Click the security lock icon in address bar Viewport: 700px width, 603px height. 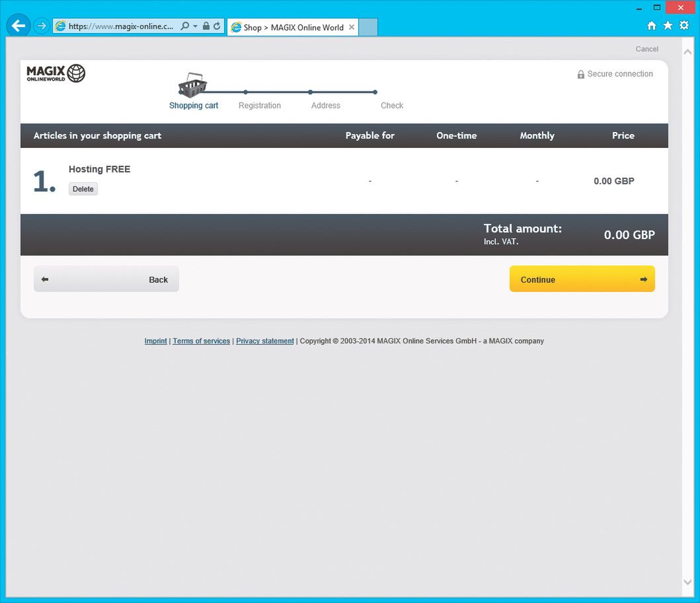[206, 26]
